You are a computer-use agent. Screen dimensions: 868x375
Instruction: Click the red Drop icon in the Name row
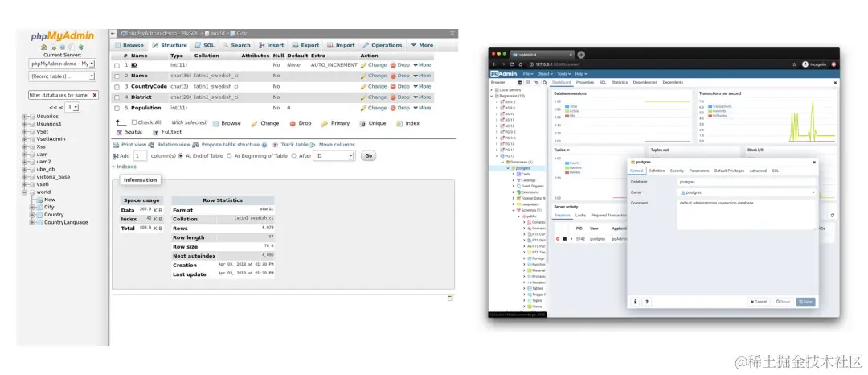[393, 76]
